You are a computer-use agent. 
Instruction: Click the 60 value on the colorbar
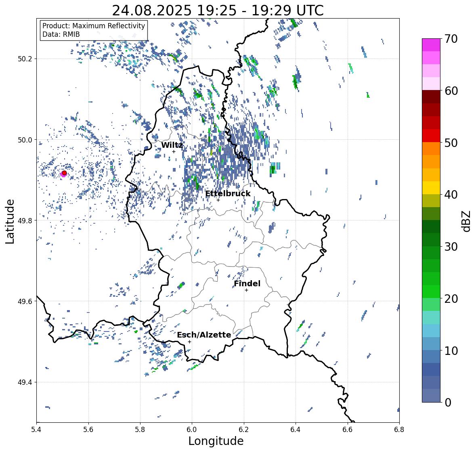click(451, 91)
